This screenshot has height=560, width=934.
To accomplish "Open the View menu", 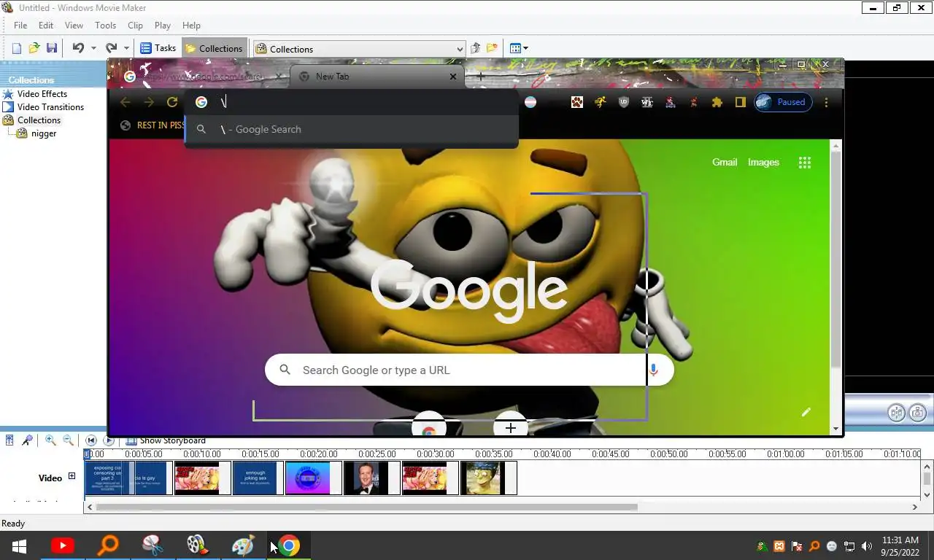I will pyautogui.click(x=74, y=25).
